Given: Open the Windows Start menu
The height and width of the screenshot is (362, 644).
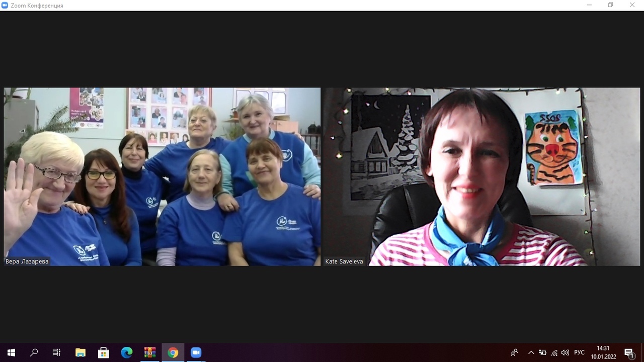Looking at the screenshot, I should [x=11, y=352].
